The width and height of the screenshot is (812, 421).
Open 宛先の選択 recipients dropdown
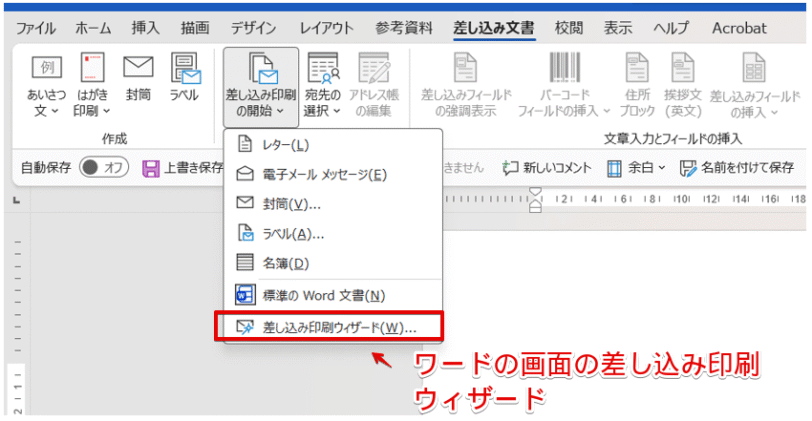(323, 86)
